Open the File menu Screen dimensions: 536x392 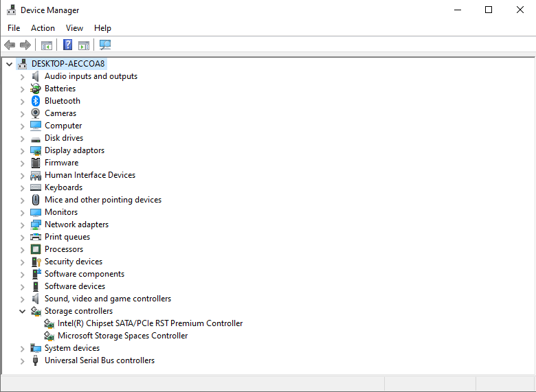pyautogui.click(x=14, y=28)
